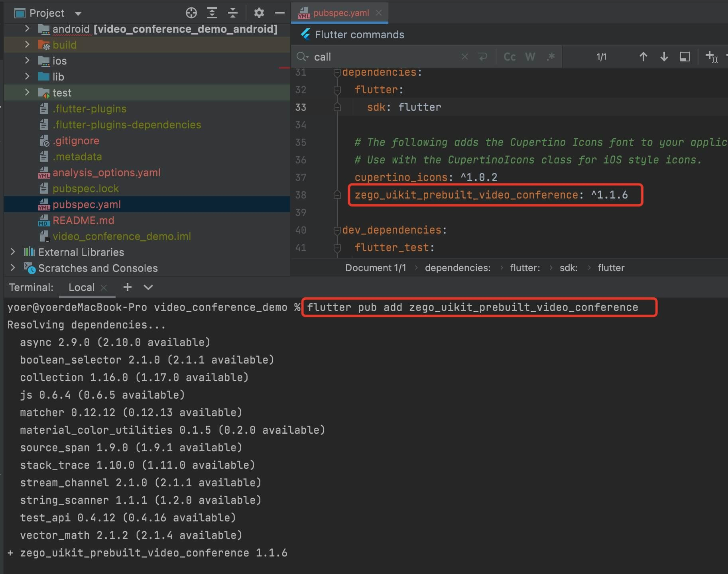Expand External Libraries node
This screenshot has height=574, width=728.
pos(13,252)
